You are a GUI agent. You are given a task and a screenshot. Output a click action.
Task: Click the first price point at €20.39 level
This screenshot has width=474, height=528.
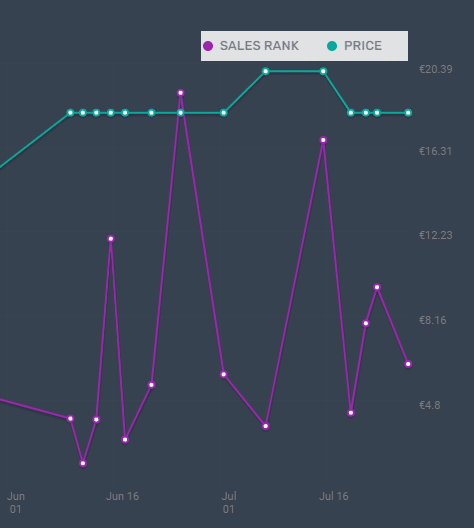point(266,71)
